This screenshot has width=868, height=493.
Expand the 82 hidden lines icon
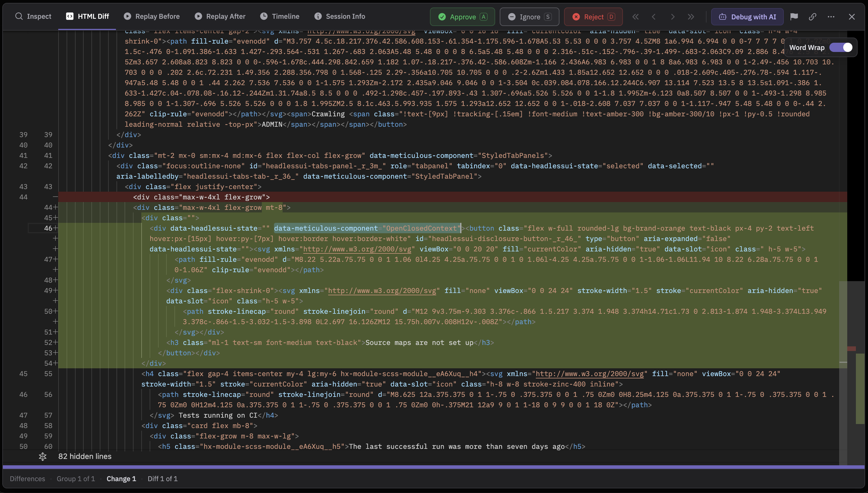43,456
